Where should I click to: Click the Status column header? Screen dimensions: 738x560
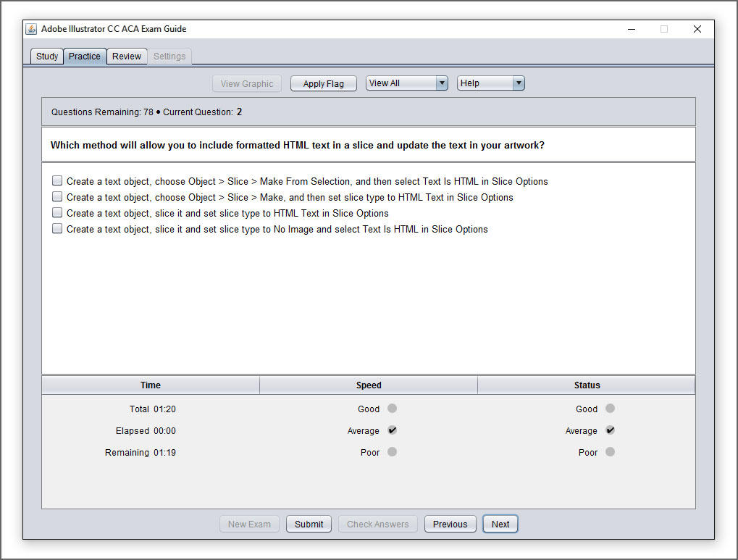click(587, 385)
